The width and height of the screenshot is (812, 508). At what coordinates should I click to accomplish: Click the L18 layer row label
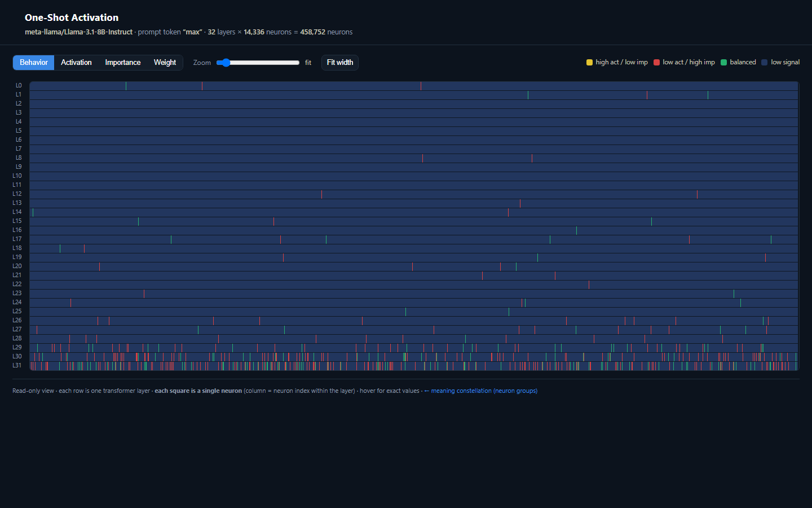[17, 248]
